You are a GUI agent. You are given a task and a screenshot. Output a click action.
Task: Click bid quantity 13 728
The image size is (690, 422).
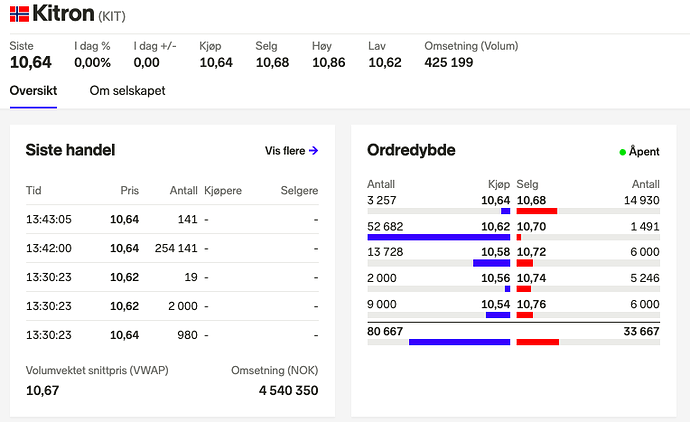[385, 252]
